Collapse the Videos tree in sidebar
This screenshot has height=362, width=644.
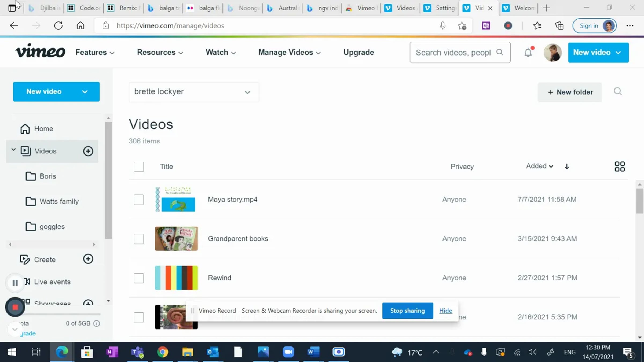pos(13,150)
